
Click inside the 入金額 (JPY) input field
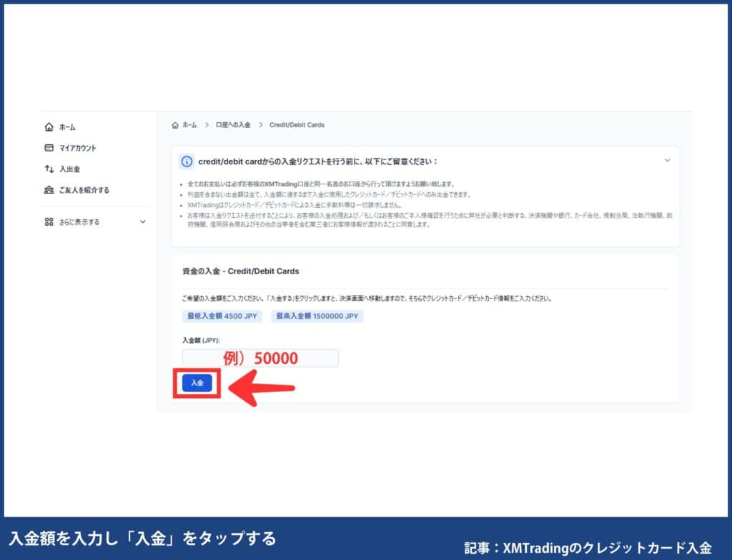261,357
